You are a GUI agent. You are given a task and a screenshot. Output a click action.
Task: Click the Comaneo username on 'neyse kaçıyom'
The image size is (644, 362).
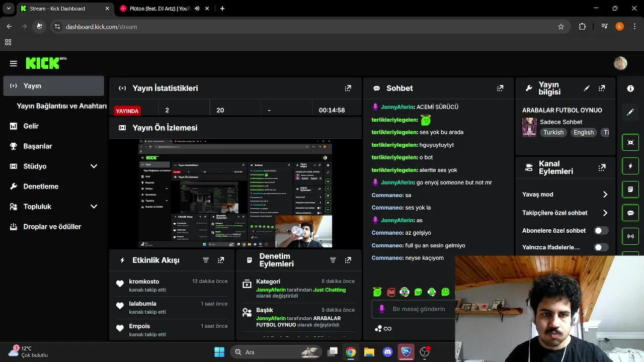387,258
